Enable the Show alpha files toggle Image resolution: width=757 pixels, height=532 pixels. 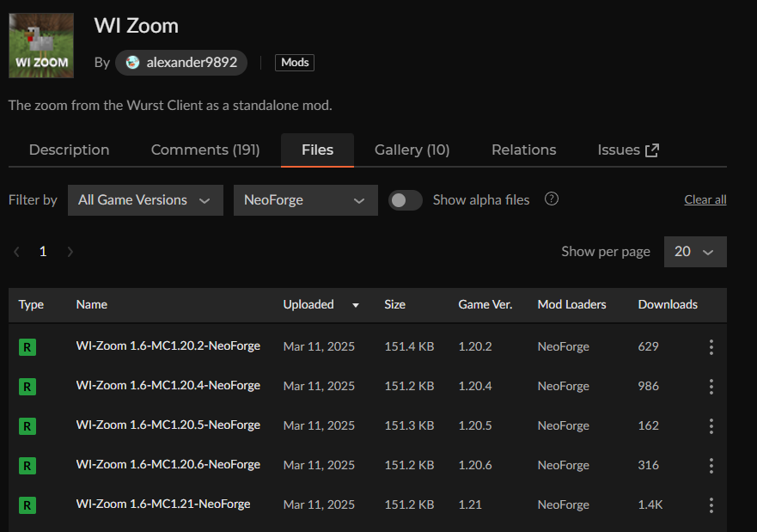[406, 200]
